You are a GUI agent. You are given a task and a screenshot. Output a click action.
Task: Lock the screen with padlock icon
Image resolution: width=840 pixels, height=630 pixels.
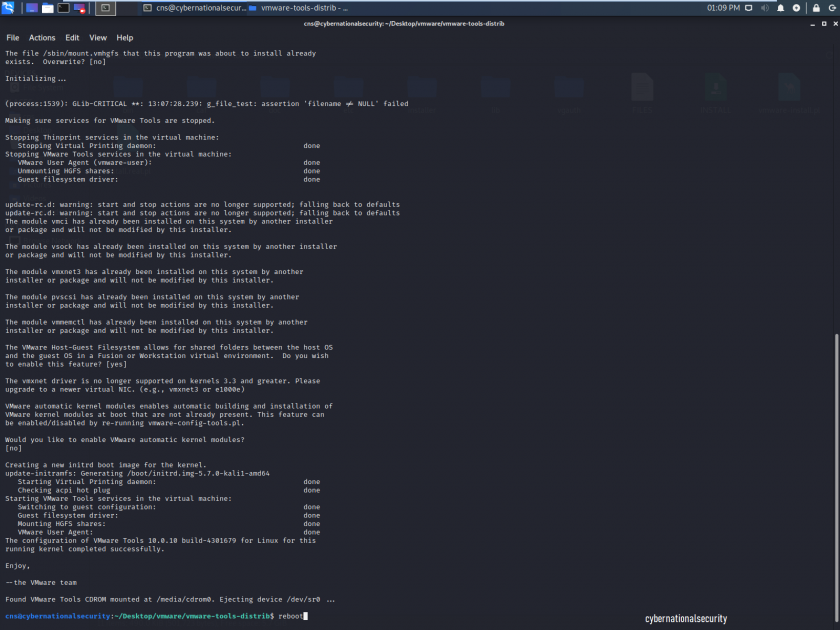click(x=816, y=8)
